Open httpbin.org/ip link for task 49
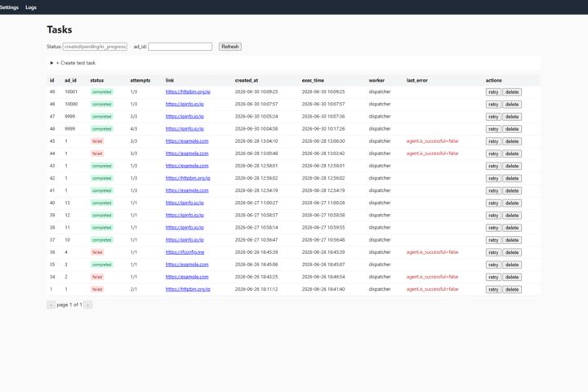588x392 pixels. 188,91
